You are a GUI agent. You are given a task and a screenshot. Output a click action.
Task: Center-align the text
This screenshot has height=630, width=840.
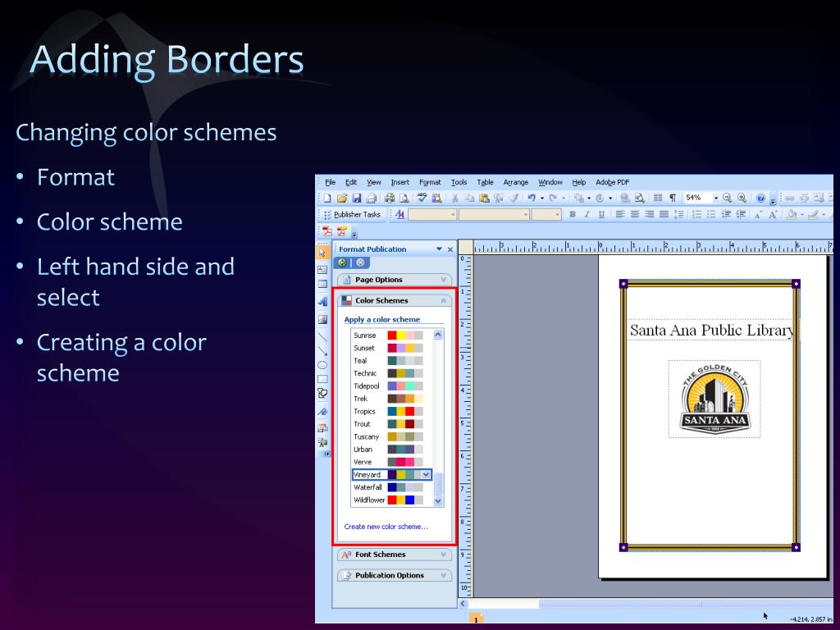635,214
